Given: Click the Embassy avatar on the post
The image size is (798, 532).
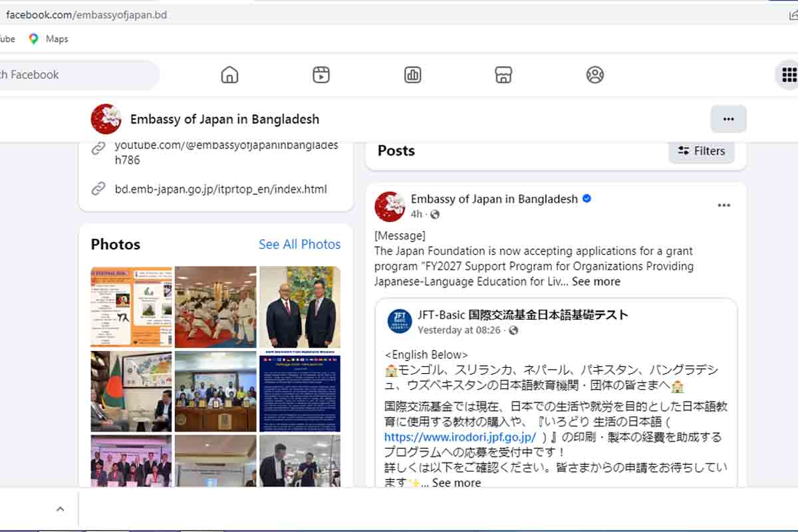Looking at the screenshot, I should tap(390, 206).
